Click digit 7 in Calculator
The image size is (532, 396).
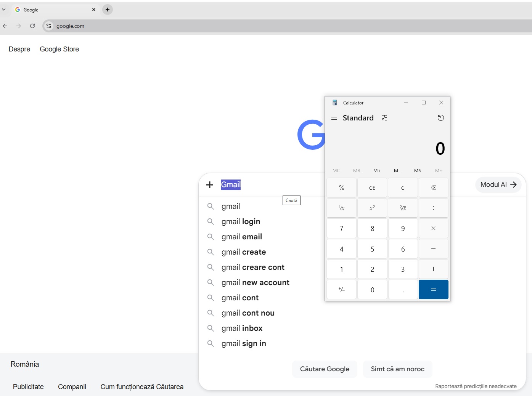point(342,228)
